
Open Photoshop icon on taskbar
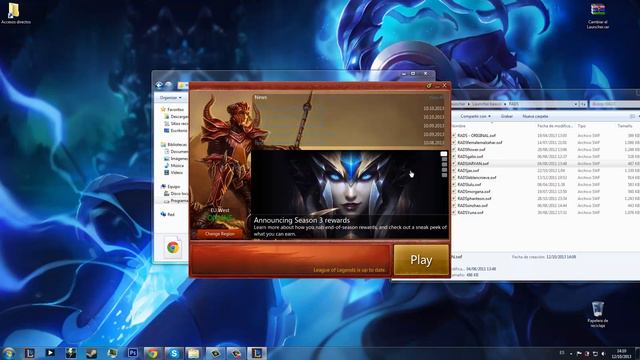[132, 353]
